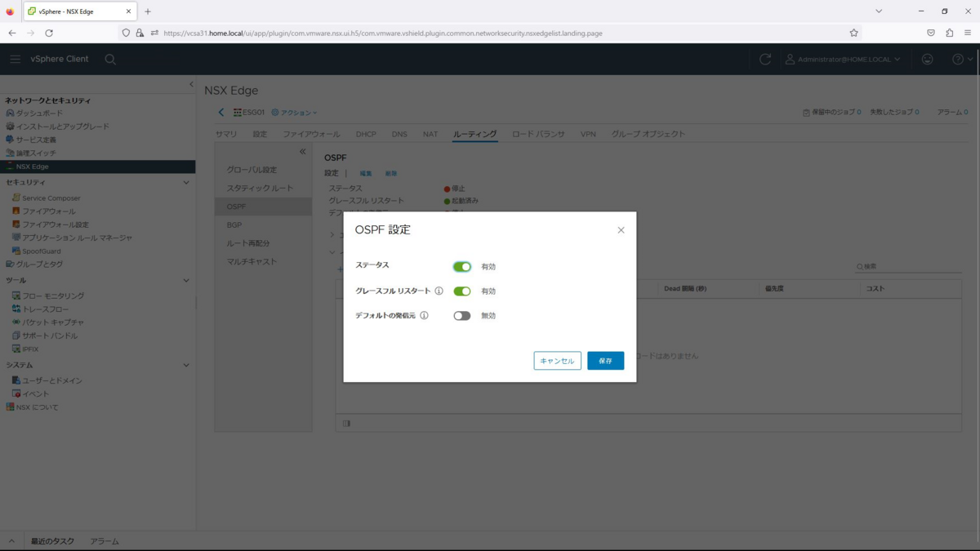Toggle the グレースフル リスタート switch

[462, 291]
